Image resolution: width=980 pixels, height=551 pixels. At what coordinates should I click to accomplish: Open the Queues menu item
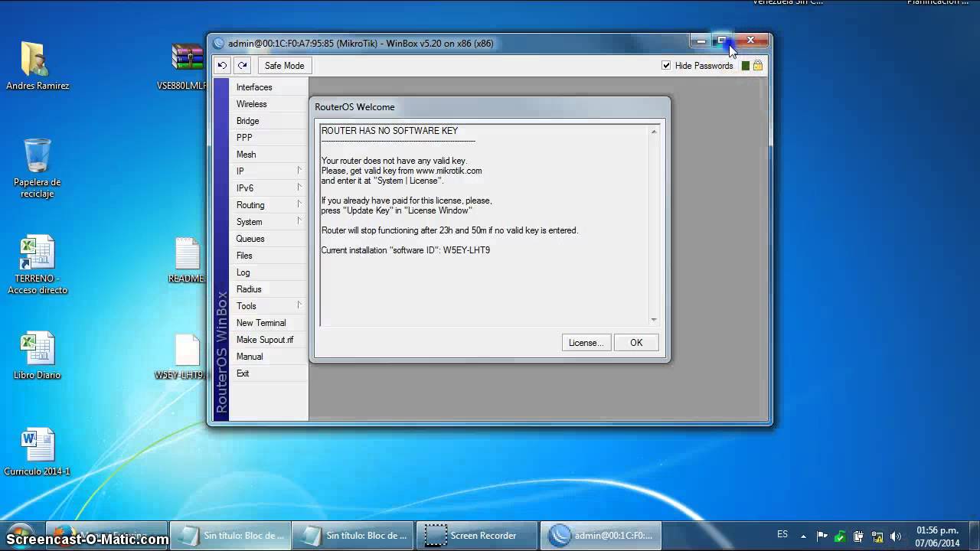[269, 239]
